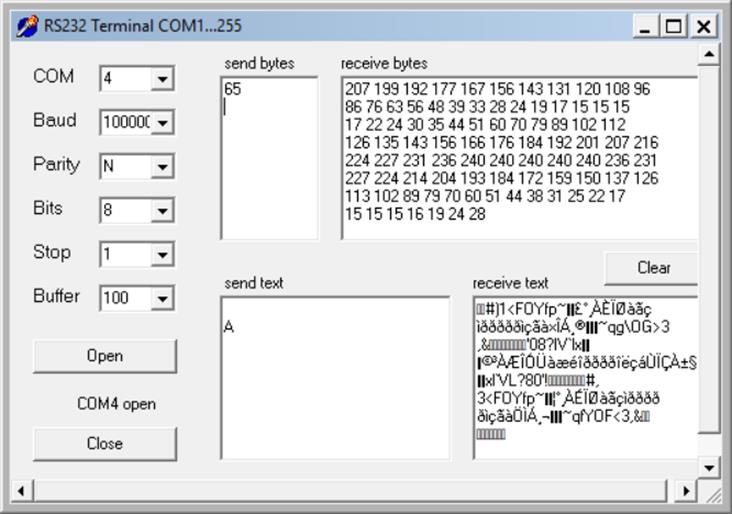Click the vertical scrollbar up arrow
This screenshot has height=514, width=732.
(709, 54)
